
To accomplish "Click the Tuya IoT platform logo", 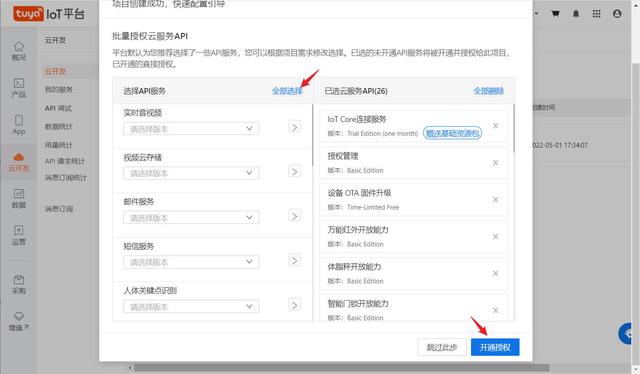I will tap(49, 14).
